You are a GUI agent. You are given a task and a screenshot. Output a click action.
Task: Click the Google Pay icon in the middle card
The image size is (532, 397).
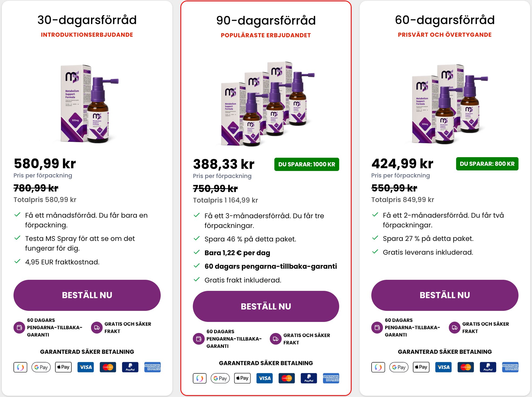[x=220, y=378]
